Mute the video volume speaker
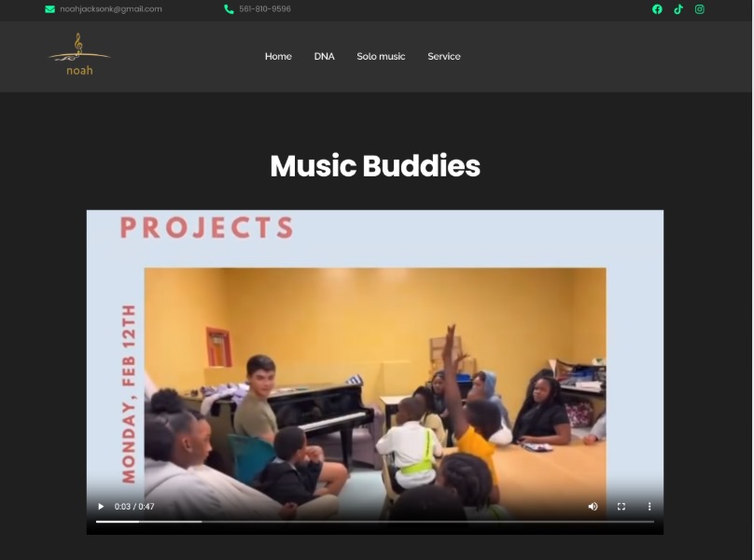 coord(593,506)
